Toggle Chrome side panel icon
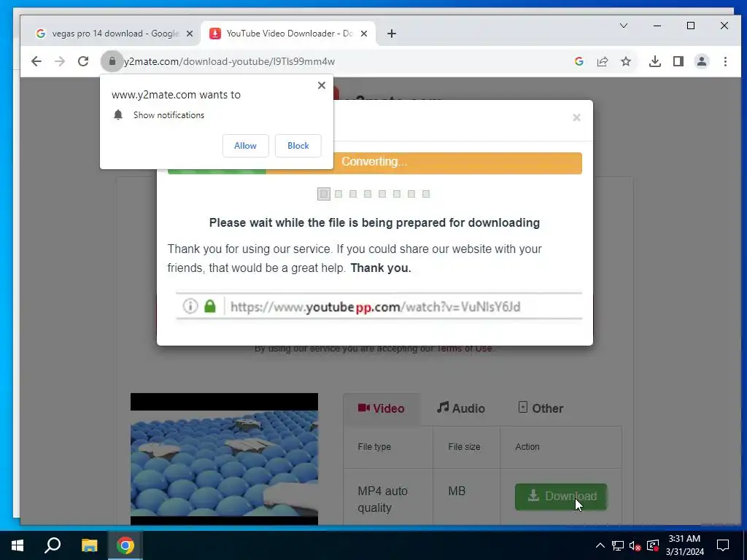 click(x=678, y=61)
